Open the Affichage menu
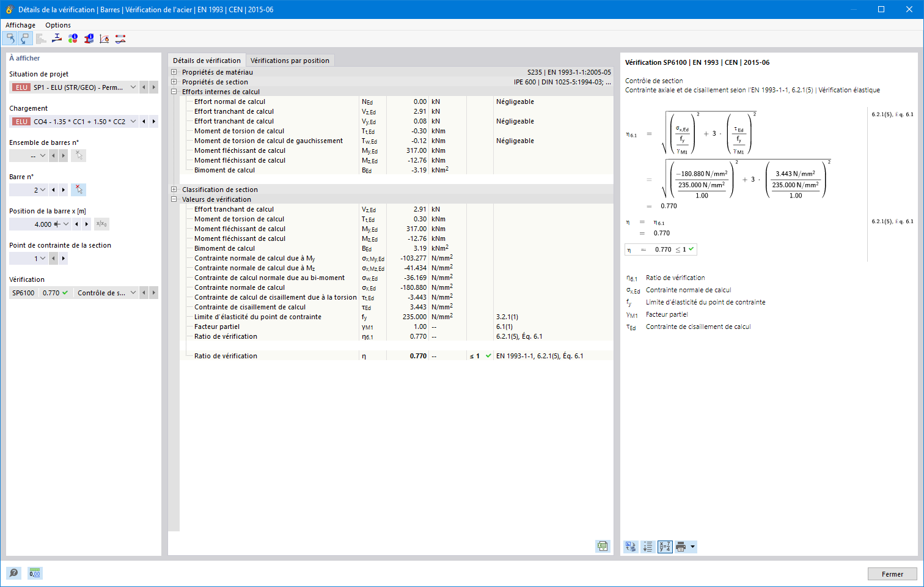The height and width of the screenshot is (587, 924). [20, 25]
